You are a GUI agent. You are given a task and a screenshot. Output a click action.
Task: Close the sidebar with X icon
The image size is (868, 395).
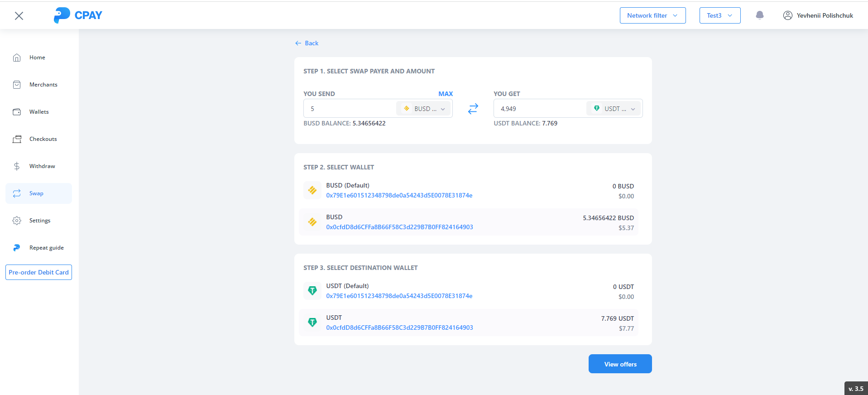[x=19, y=16]
